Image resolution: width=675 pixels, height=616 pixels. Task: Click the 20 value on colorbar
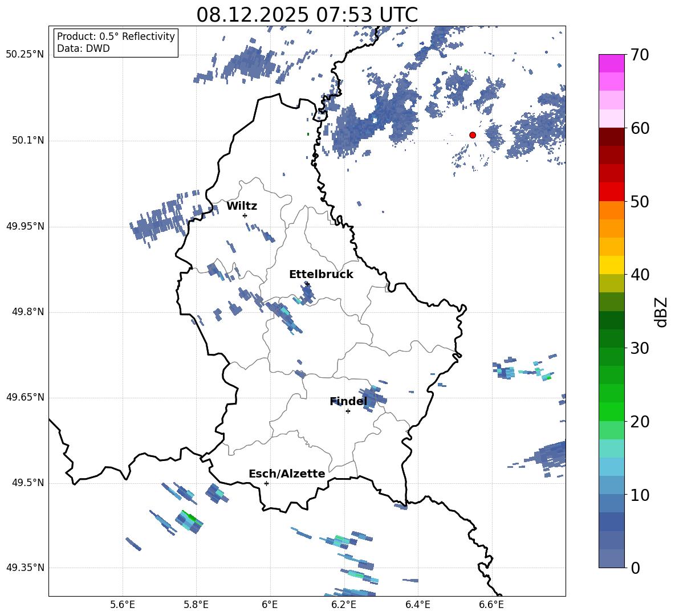640,422
